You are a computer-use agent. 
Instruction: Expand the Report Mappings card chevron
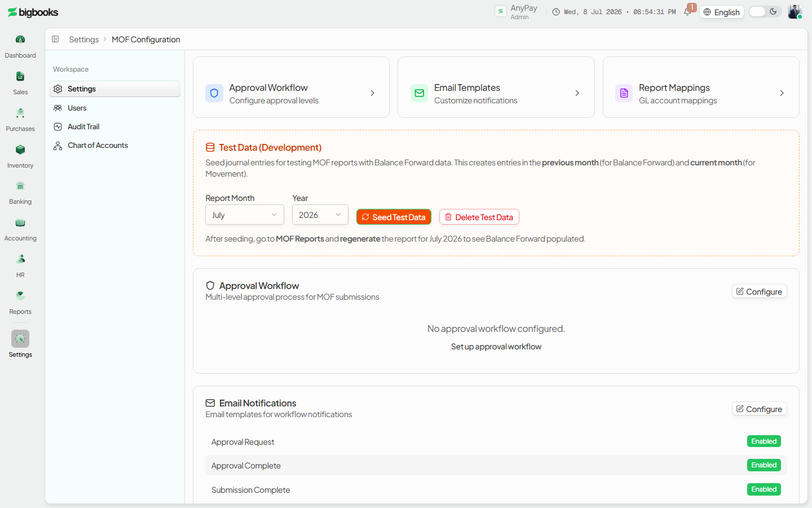point(782,93)
